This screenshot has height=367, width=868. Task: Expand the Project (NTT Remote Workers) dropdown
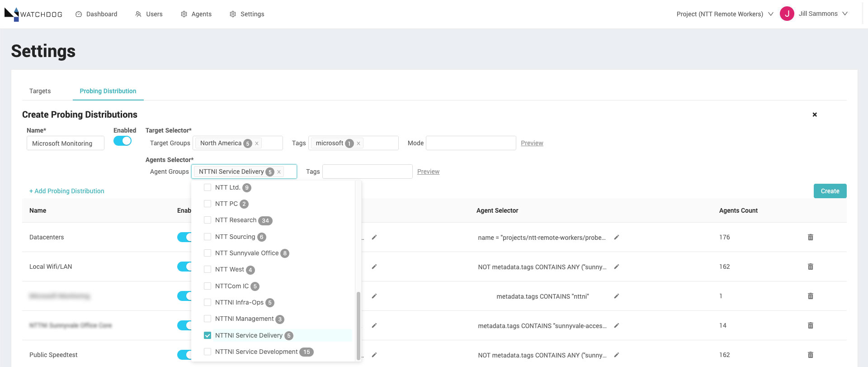click(x=725, y=14)
